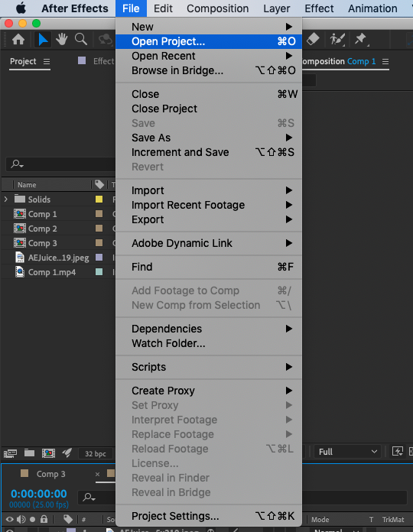The height and width of the screenshot is (532, 413).
Task: Toggle the video eye column in timeline
Action: pos(9,520)
